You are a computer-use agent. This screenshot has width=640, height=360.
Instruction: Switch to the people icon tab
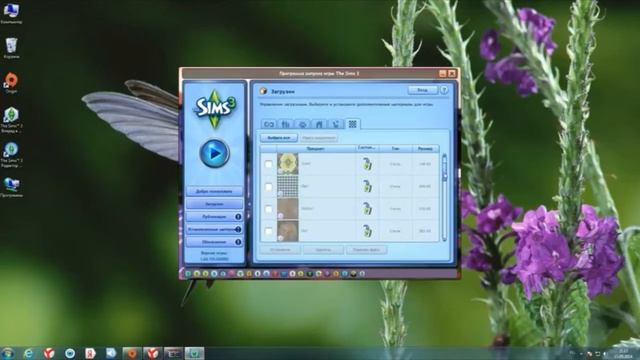286,124
